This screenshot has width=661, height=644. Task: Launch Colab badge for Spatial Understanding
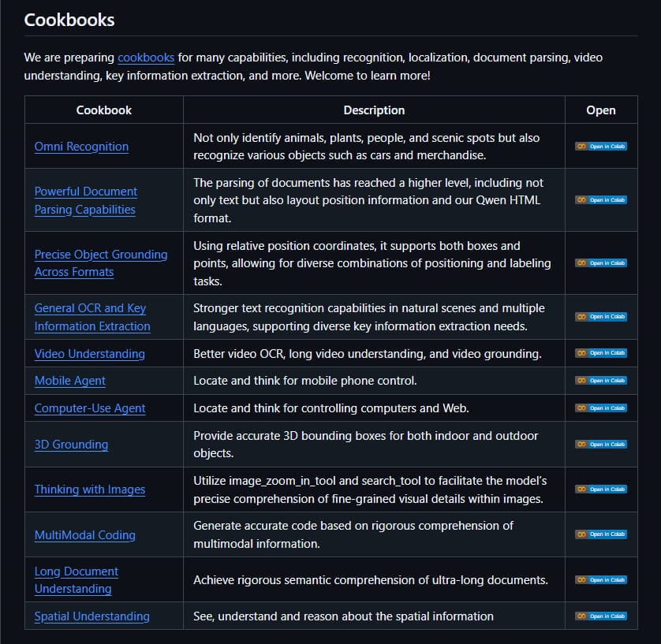601,616
